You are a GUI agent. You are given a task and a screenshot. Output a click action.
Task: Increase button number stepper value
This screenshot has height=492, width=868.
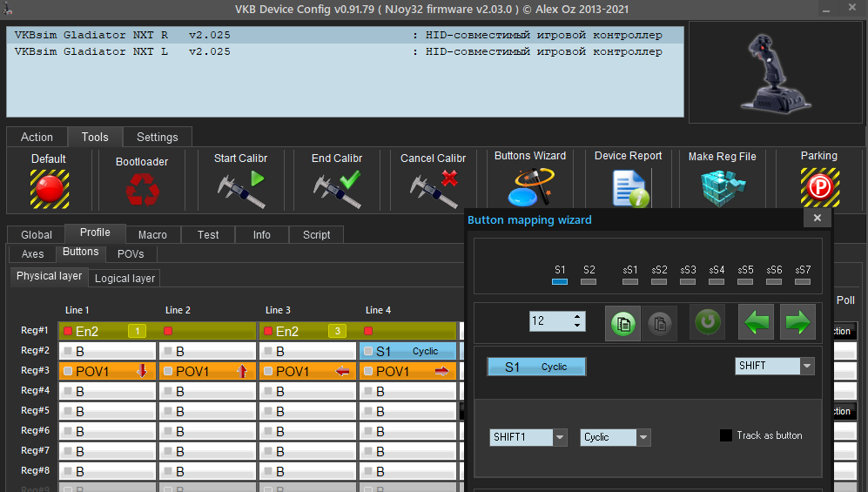[x=577, y=317]
